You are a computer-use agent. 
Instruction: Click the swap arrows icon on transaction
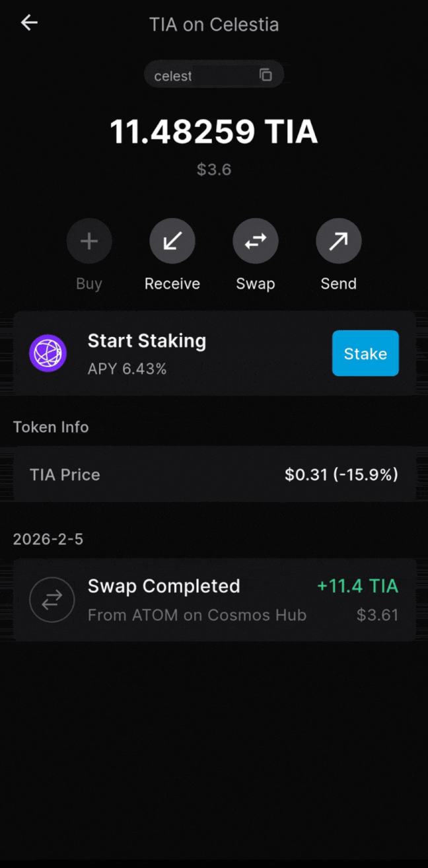(52, 599)
